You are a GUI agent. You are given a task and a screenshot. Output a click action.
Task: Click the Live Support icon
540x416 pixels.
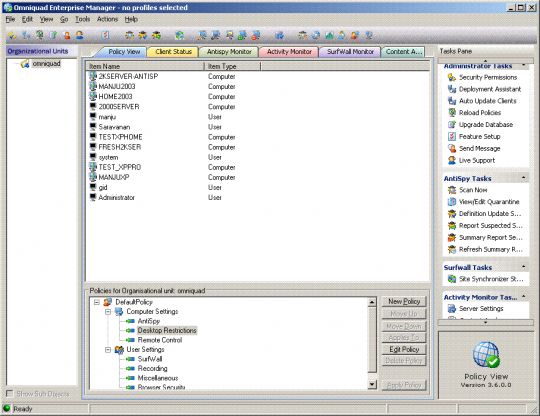click(x=451, y=160)
